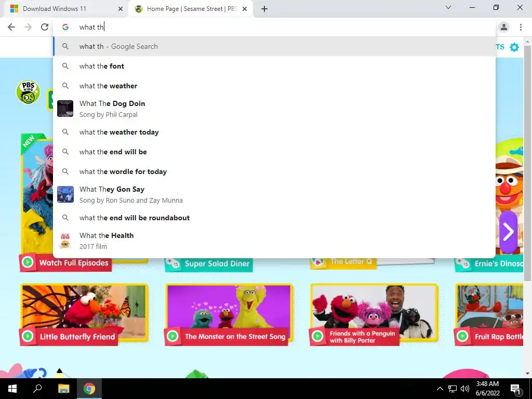Viewport: 532px width, 399px height.
Task: Open the Super Salad Diner game
Action: pyautogui.click(x=209, y=263)
